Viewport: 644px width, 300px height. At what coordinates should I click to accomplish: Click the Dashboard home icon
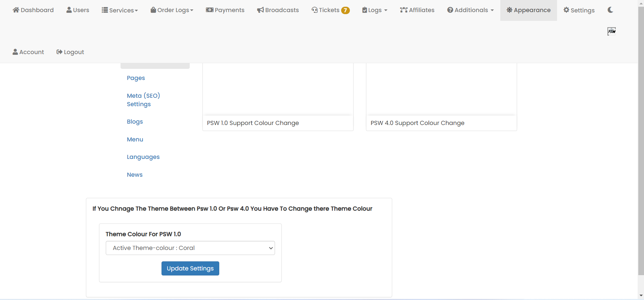[x=16, y=10]
